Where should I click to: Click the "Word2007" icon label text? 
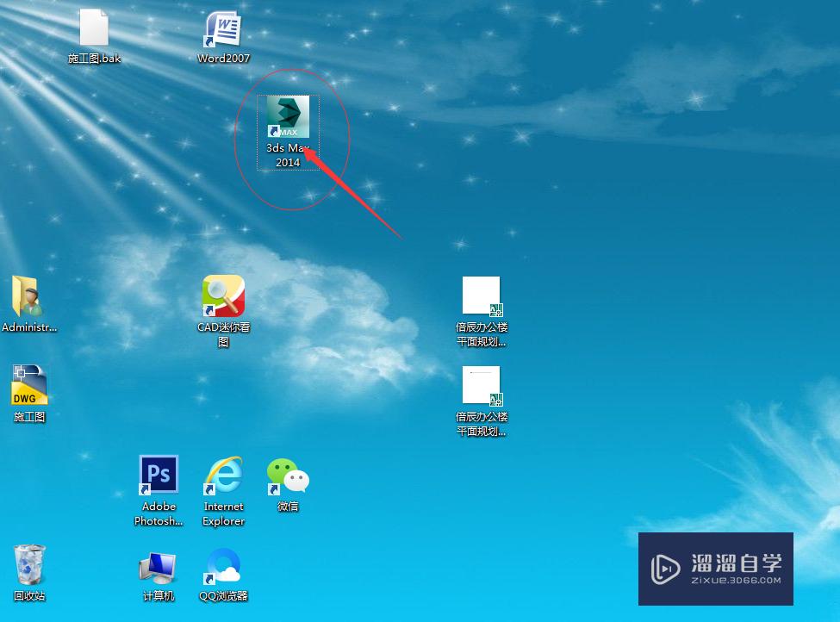(223, 59)
